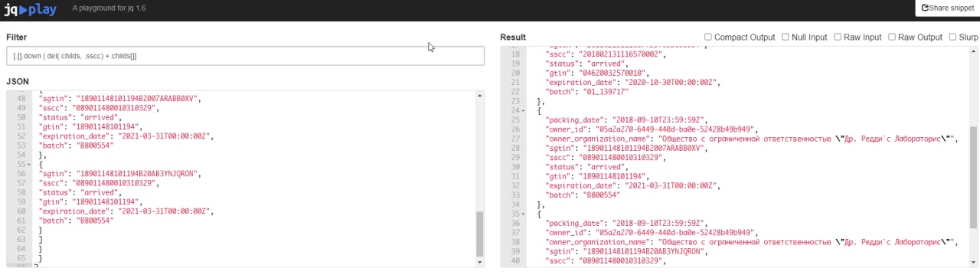Click the sgtin value on Result line 39
980x278 pixels.
click(x=644, y=251)
